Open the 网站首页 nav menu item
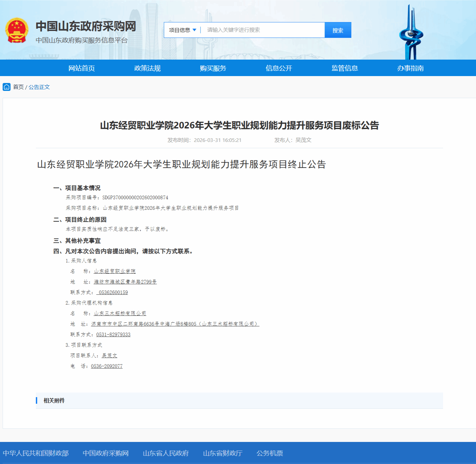Viewport: 476px width, 464px height. pos(81,68)
